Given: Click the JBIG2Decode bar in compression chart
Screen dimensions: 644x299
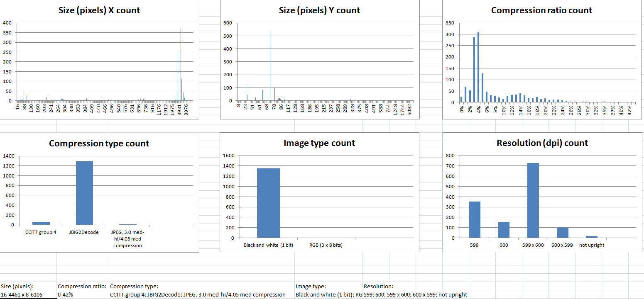Looking at the screenshot, I should point(84,193).
